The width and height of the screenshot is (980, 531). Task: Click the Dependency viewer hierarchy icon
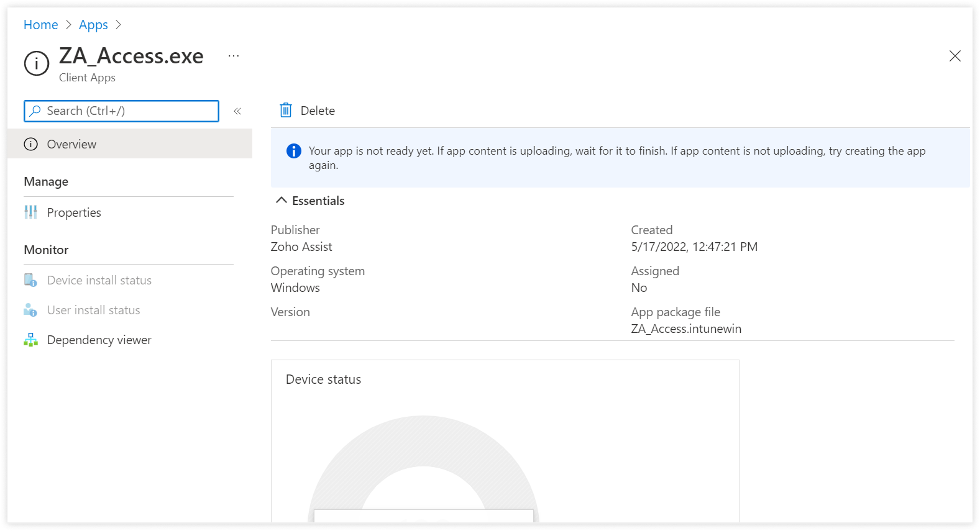tap(30, 340)
